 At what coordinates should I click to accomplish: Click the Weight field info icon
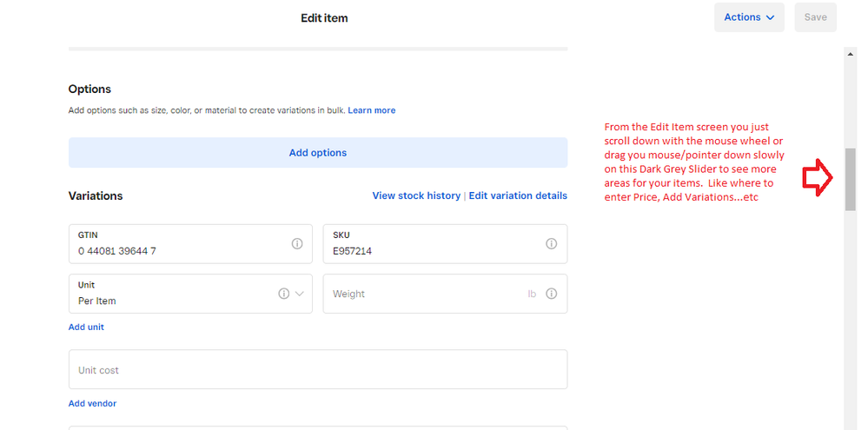551,294
